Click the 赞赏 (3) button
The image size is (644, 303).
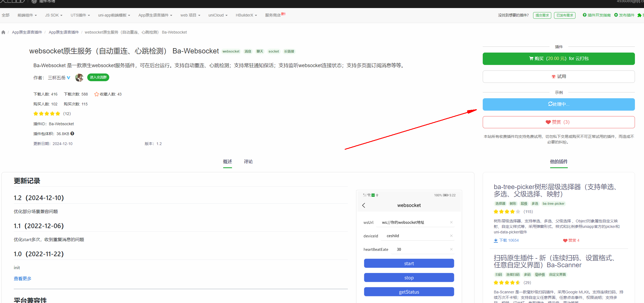click(559, 122)
